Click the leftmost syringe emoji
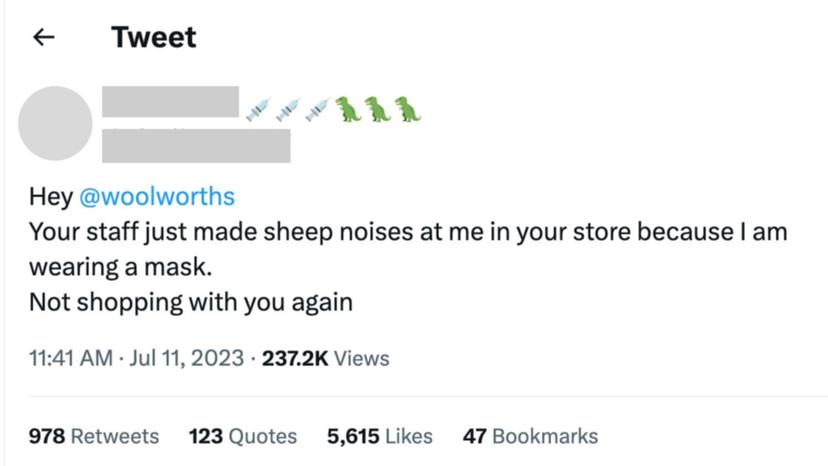 258,108
